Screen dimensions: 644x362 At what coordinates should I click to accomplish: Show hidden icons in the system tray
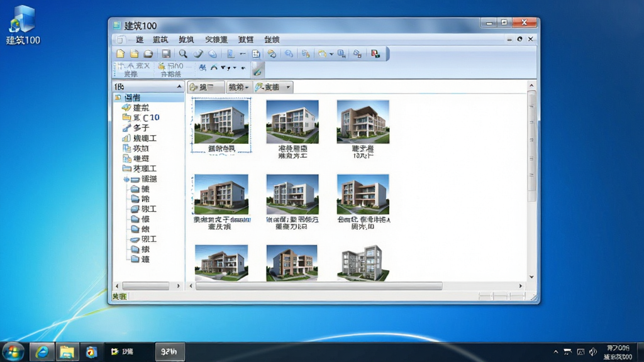(x=556, y=352)
